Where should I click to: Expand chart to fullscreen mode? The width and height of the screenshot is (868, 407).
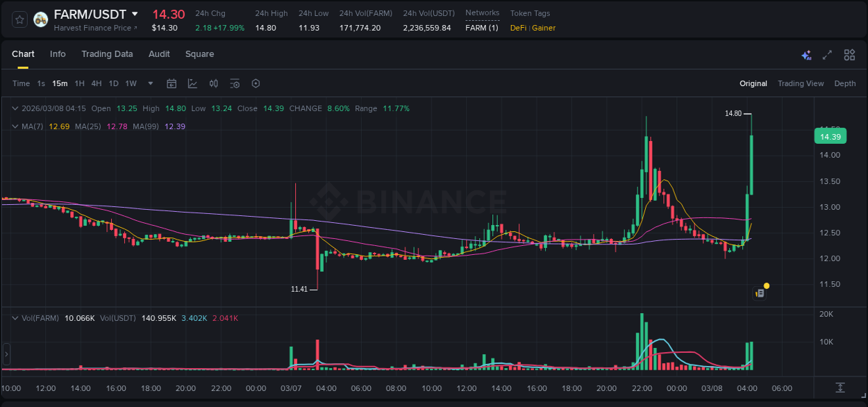[x=827, y=55]
